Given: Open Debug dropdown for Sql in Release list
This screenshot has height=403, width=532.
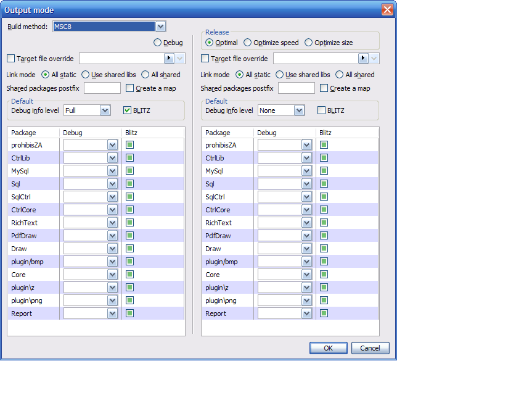Looking at the screenshot, I should click(x=306, y=184).
